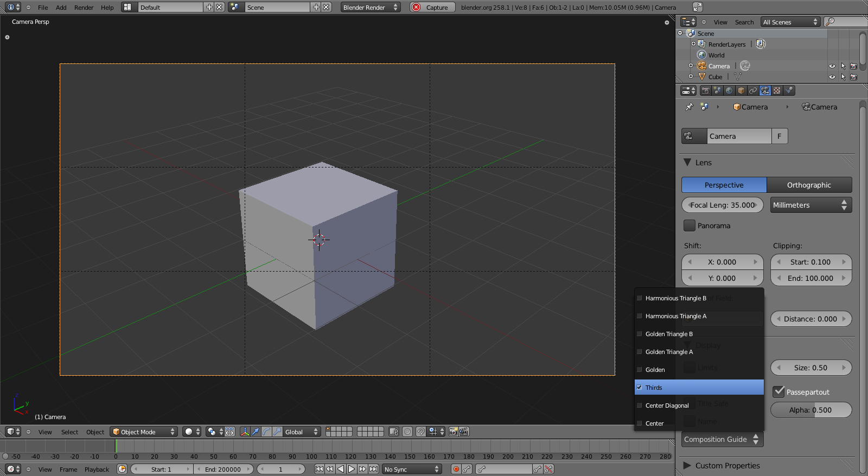
Task: Toggle the pin ID icon in properties
Action: pos(689,107)
